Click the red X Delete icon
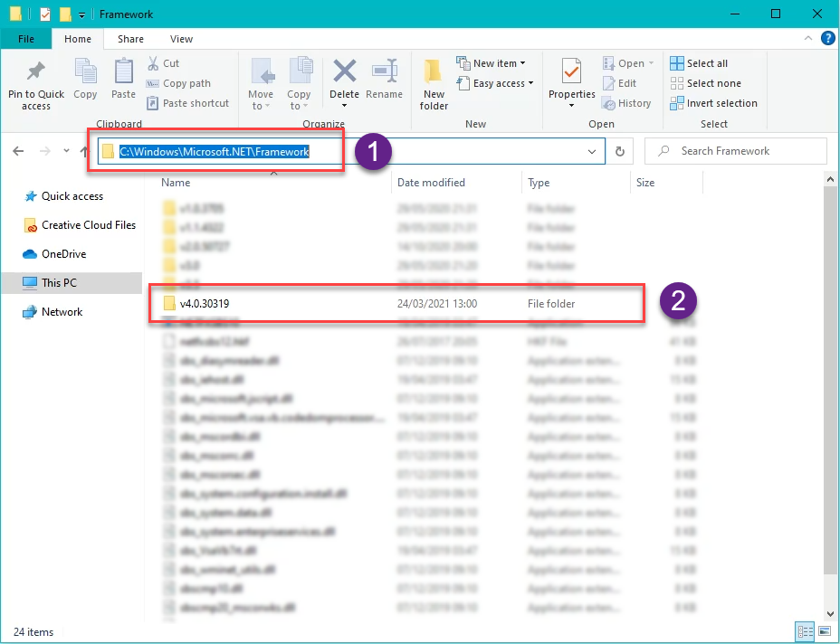The image size is (840, 644). (344, 71)
